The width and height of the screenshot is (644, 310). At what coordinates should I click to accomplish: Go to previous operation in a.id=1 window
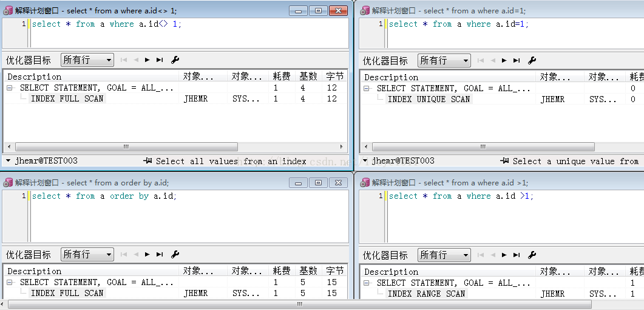493,60
